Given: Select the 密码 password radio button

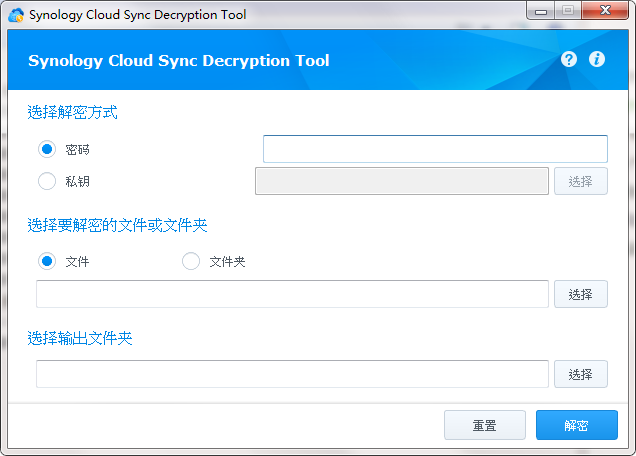Looking at the screenshot, I should coord(47,149).
